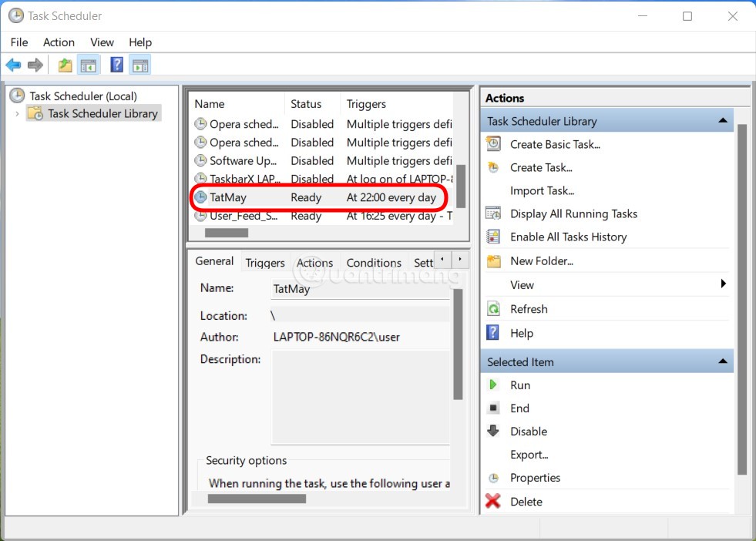The image size is (756, 541).
Task: Select the TaskbarX LAP... task row
Action: (x=321, y=179)
